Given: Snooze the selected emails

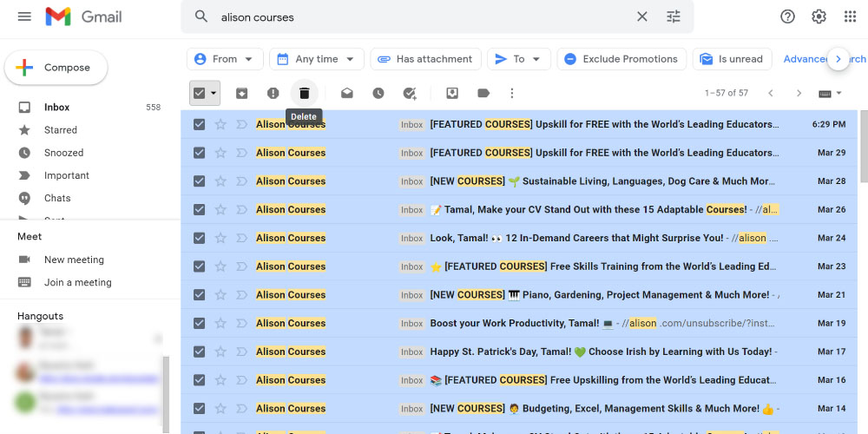Looking at the screenshot, I should tap(378, 93).
